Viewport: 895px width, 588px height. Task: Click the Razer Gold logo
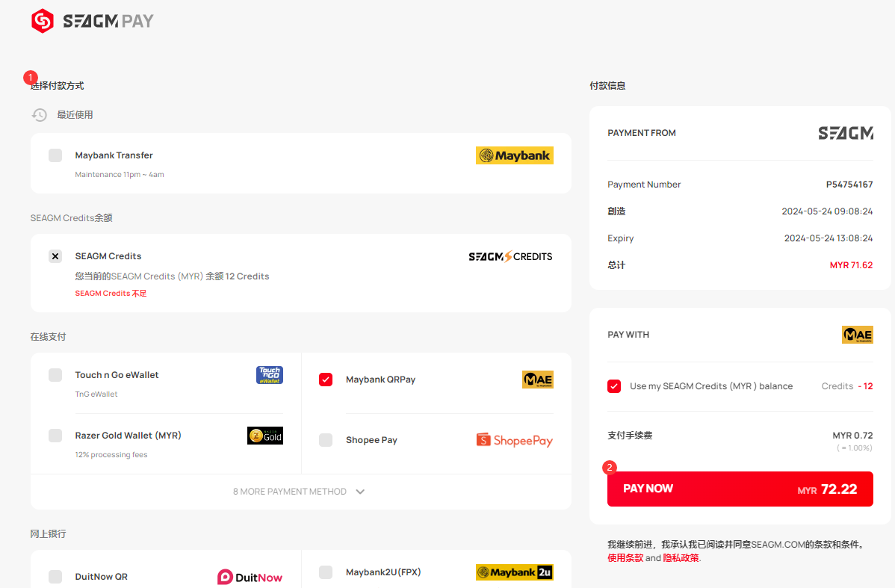265,436
